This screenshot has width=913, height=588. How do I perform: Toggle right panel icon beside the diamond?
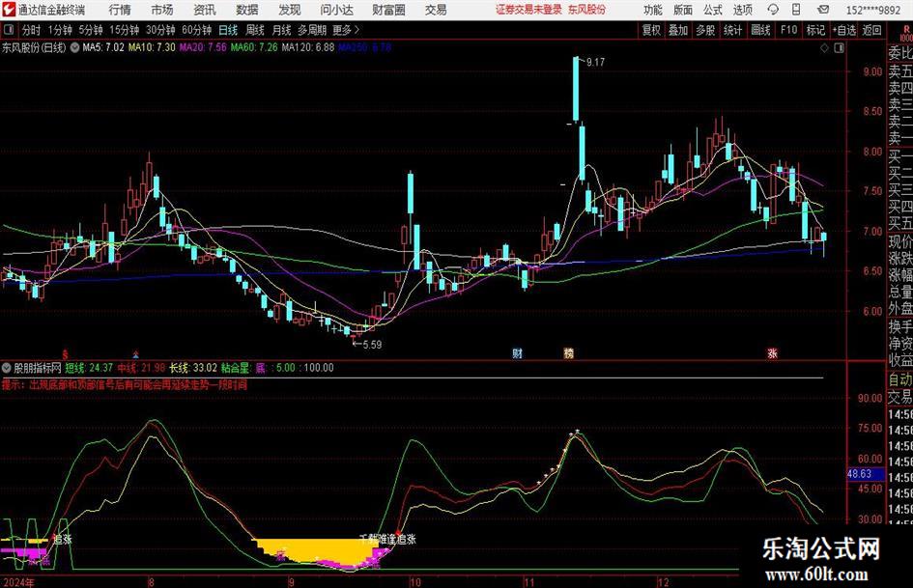[839, 48]
